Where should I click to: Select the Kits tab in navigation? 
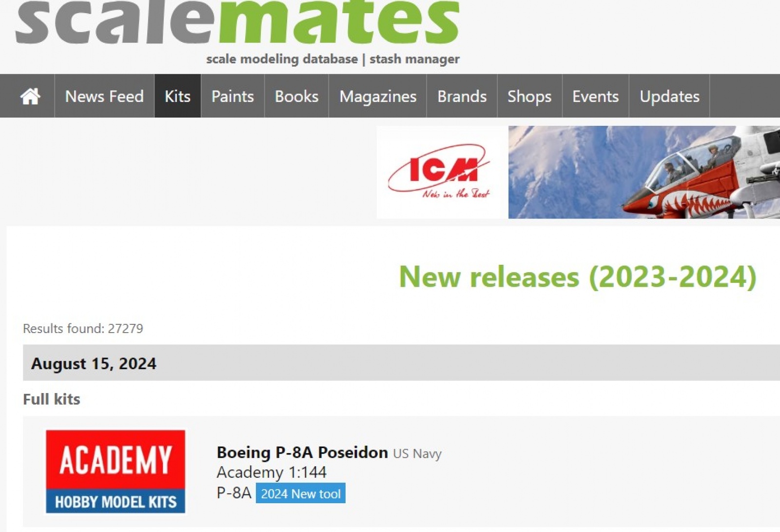[177, 96]
